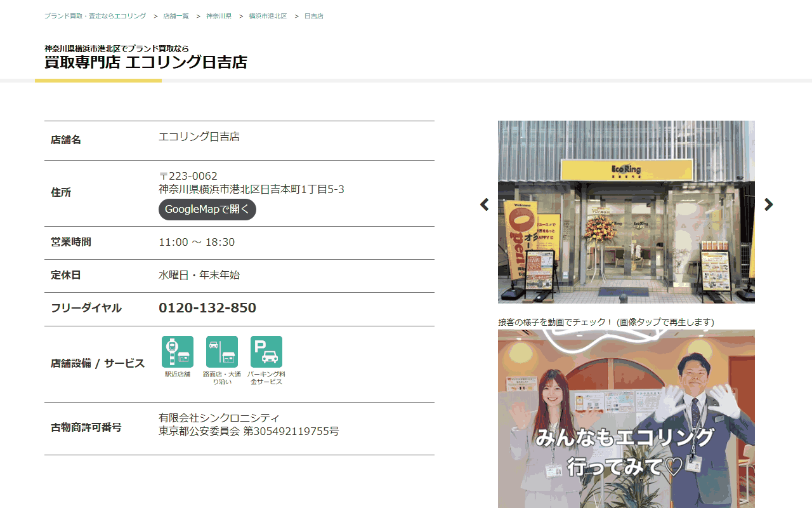Viewport: 812px width, 508px height.
Task: Navigate to the 神奈川県 breadcrumb
Action: tap(219, 16)
